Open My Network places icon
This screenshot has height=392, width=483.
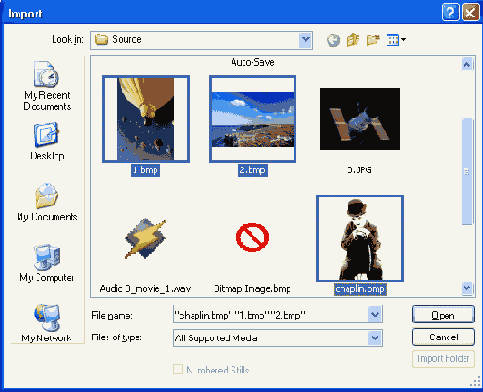coord(47,323)
